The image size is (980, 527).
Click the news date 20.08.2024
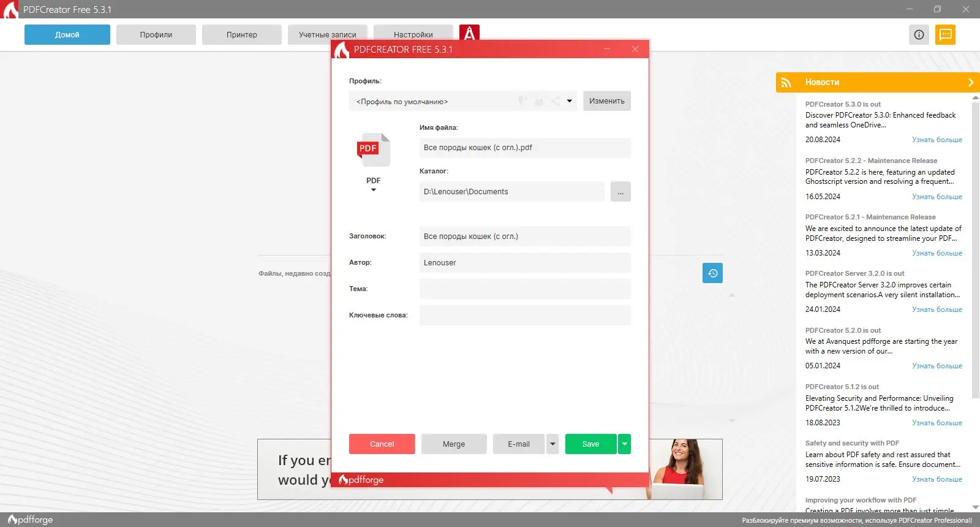pyautogui.click(x=823, y=140)
